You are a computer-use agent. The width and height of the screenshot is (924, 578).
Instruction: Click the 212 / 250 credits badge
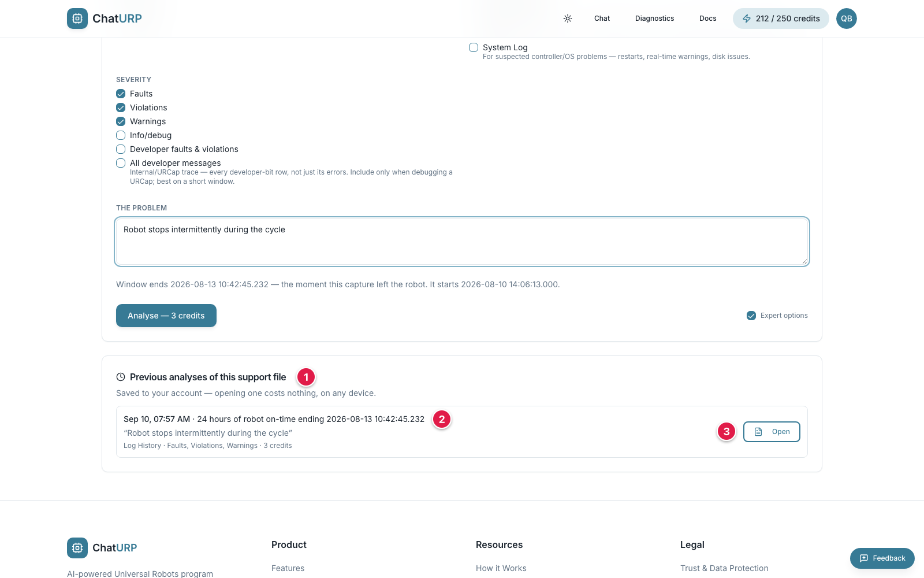coord(781,18)
